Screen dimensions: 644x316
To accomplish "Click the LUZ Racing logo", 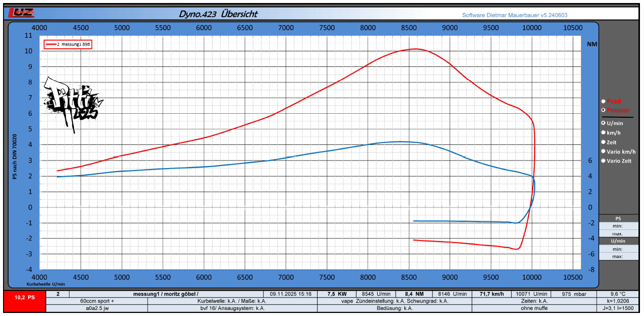I will pyautogui.click(x=21, y=14).
